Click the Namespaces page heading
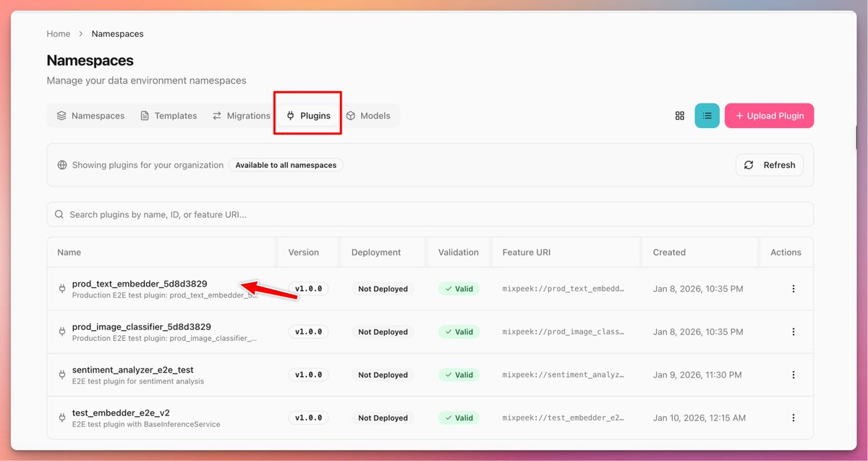This screenshot has height=461, width=868. pyautogui.click(x=90, y=61)
